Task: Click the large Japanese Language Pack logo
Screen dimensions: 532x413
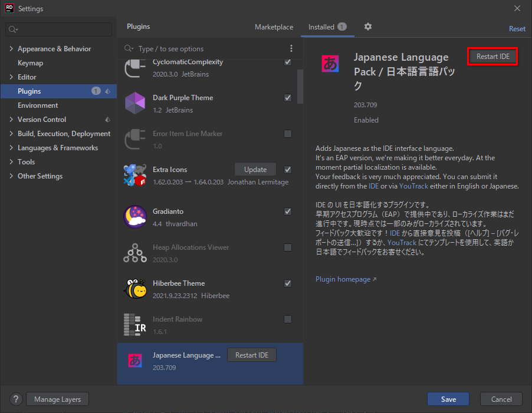Action: pyautogui.click(x=330, y=64)
